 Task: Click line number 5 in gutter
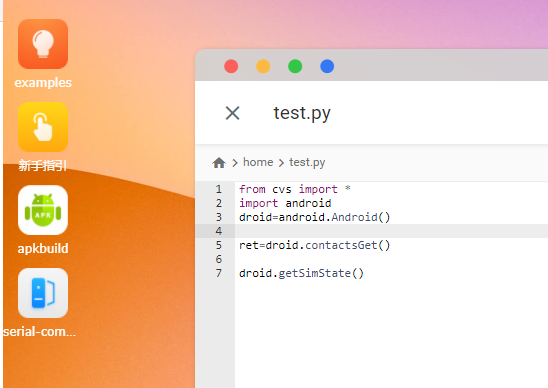(x=219, y=245)
